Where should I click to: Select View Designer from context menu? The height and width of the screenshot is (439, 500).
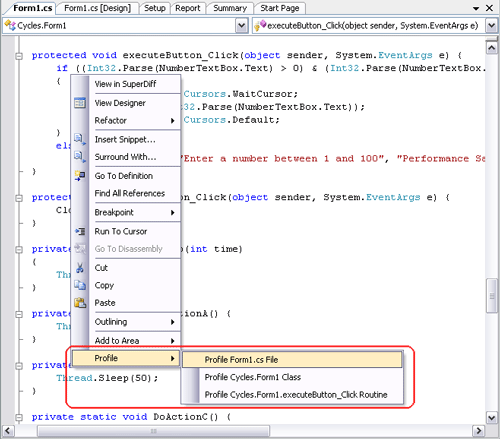[126, 103]
